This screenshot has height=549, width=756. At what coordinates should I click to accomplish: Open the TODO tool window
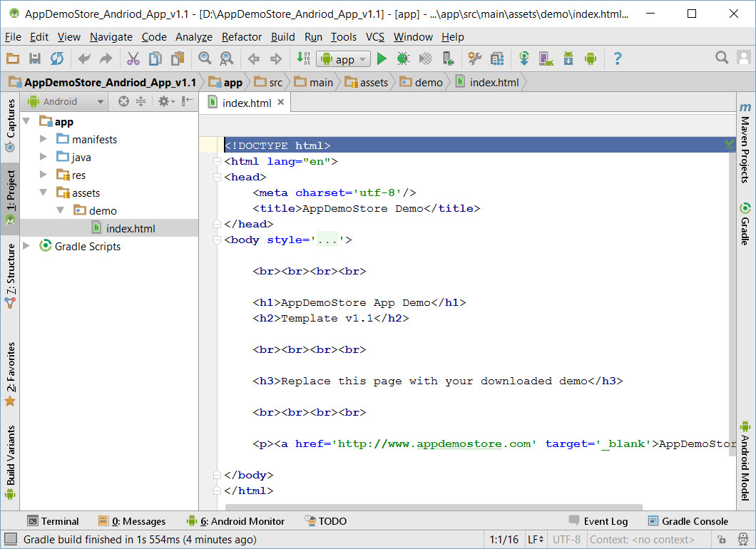325,521
